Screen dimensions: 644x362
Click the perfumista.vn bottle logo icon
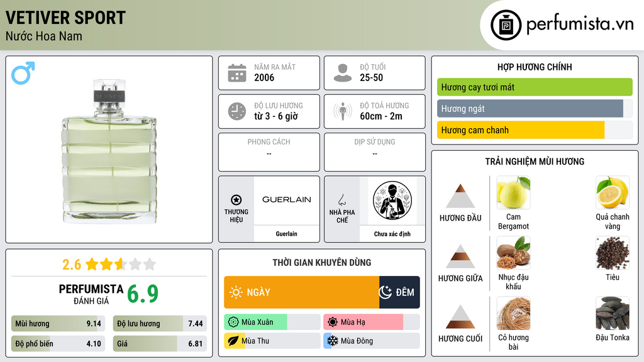pos(506,25)
